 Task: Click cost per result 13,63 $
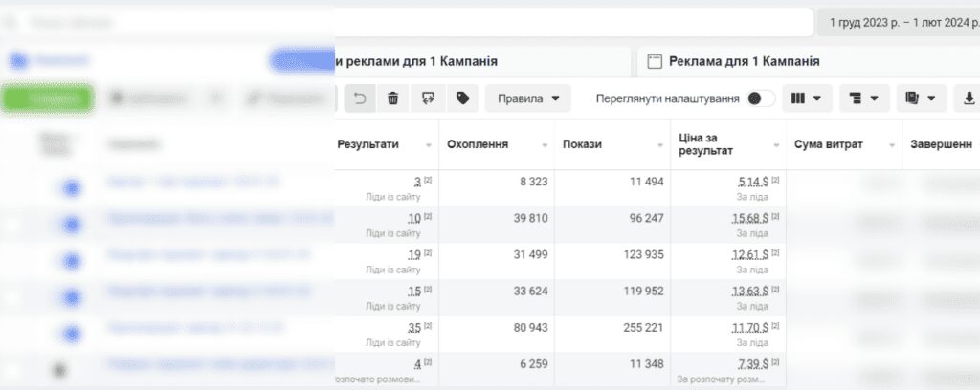750,292
